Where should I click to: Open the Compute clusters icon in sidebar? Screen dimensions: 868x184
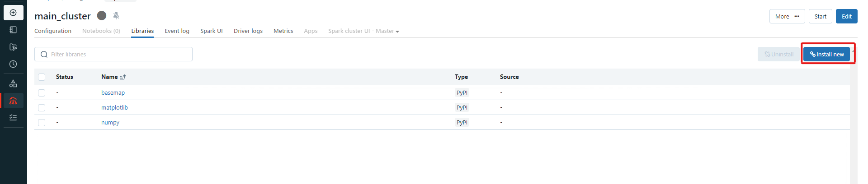pos(13,101)
